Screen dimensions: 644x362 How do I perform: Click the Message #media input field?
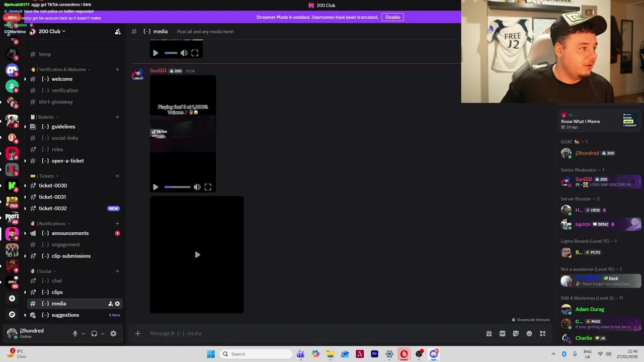tap(314, 333)
